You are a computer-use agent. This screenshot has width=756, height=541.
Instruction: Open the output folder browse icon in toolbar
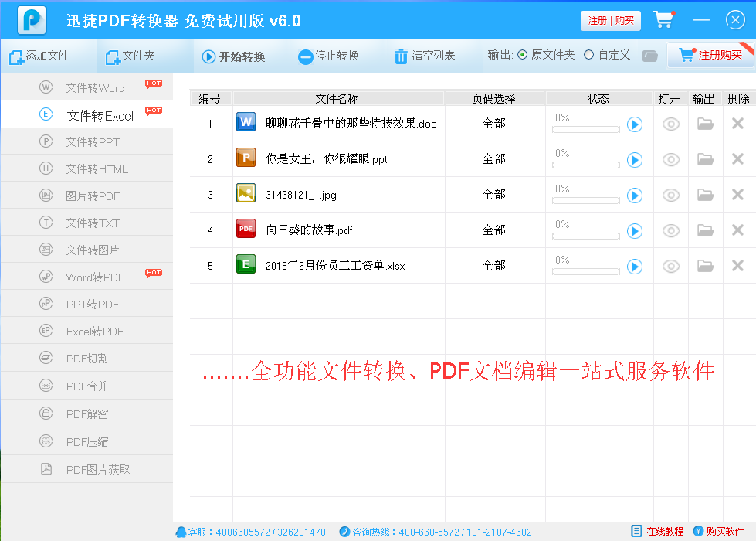(650, 56)
